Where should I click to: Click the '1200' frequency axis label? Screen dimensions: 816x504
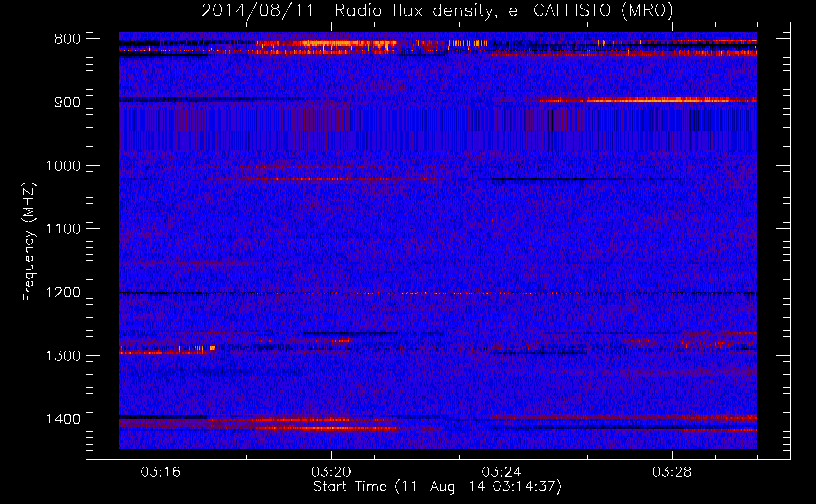(x=63, y=293)
